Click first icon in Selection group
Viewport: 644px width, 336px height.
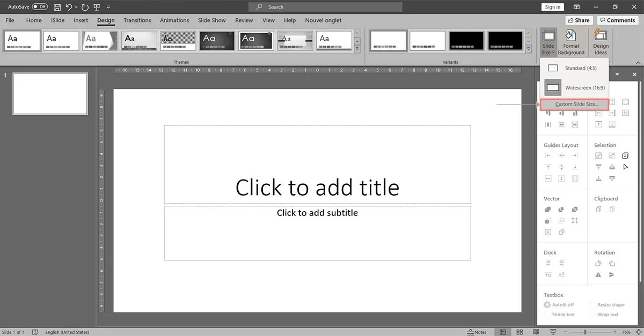coord(598,155)
